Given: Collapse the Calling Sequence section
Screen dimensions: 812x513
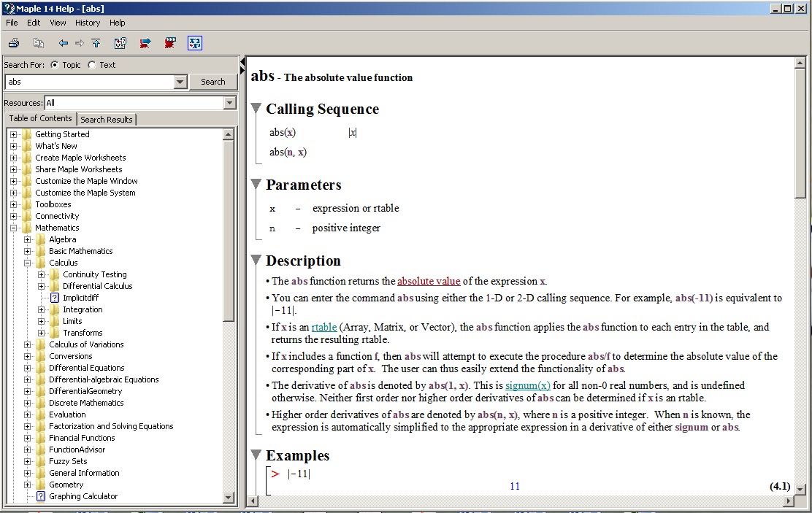Looking at the screenshot, I should pos(256,108).
